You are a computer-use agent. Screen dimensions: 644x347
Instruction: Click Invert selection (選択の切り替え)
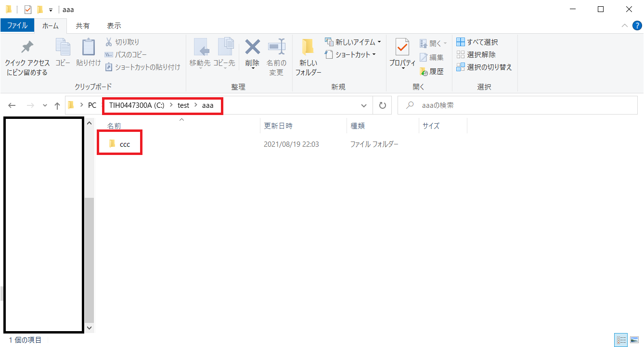point(484,67)
